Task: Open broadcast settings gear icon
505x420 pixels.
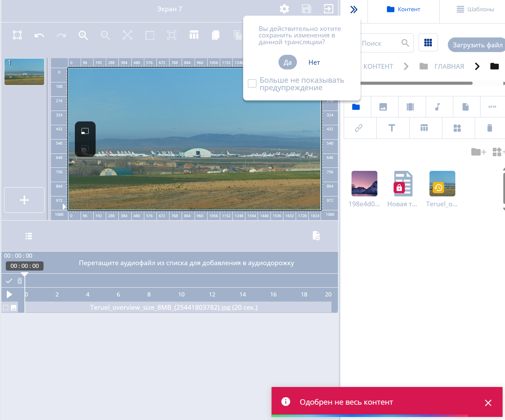Action: pos(284,9)
